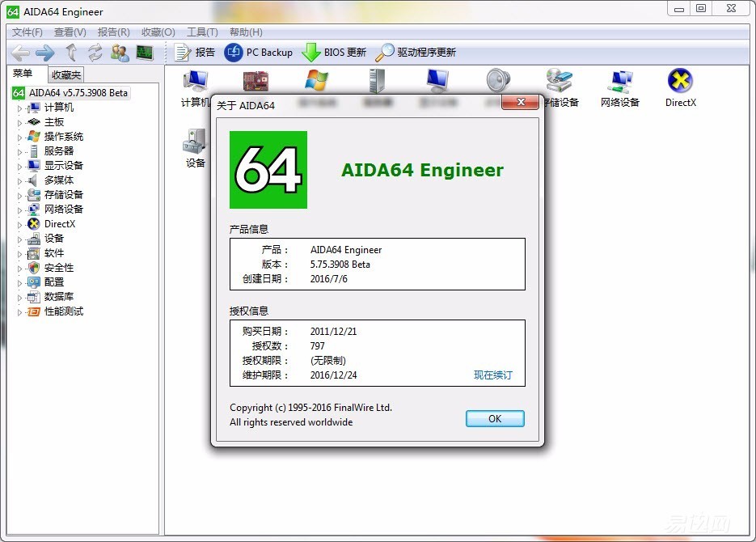Click license count value 797
This screenshot has width=756, height=542.
pos(317,345)
